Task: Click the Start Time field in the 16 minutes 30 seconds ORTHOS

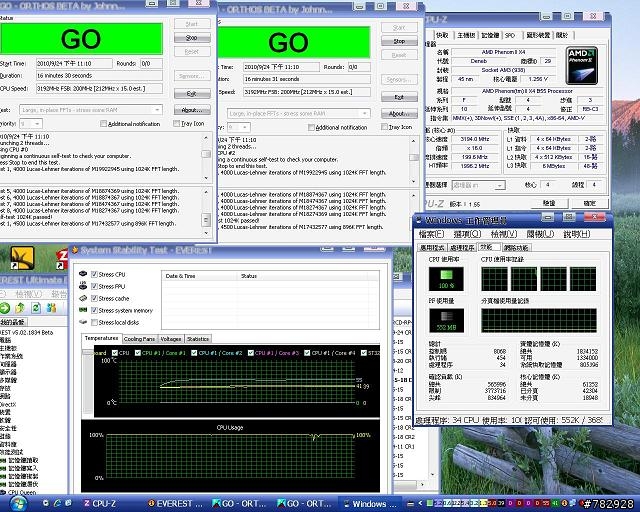Action: [74, 63]
